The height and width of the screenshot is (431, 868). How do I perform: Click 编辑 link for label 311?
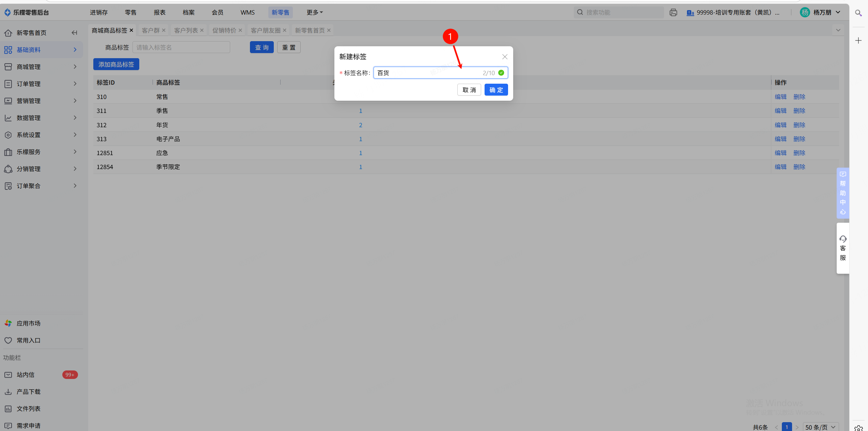click(780, 111)
